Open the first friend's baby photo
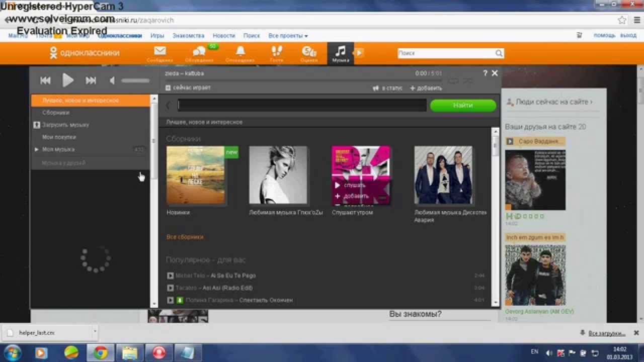 [x=535, y=179]
